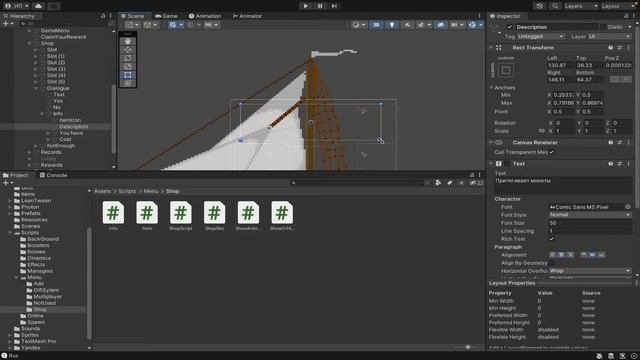The image size is (640, 360).
Task: Open the Layer dropdown showing UI
Action: (610, 36)
